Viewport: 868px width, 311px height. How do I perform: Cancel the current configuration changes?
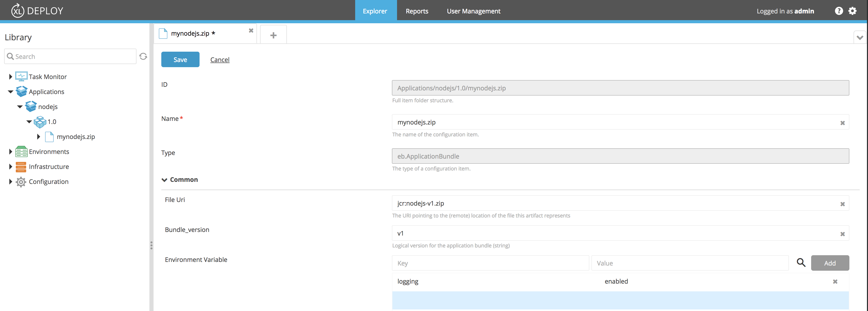point(219,59)
